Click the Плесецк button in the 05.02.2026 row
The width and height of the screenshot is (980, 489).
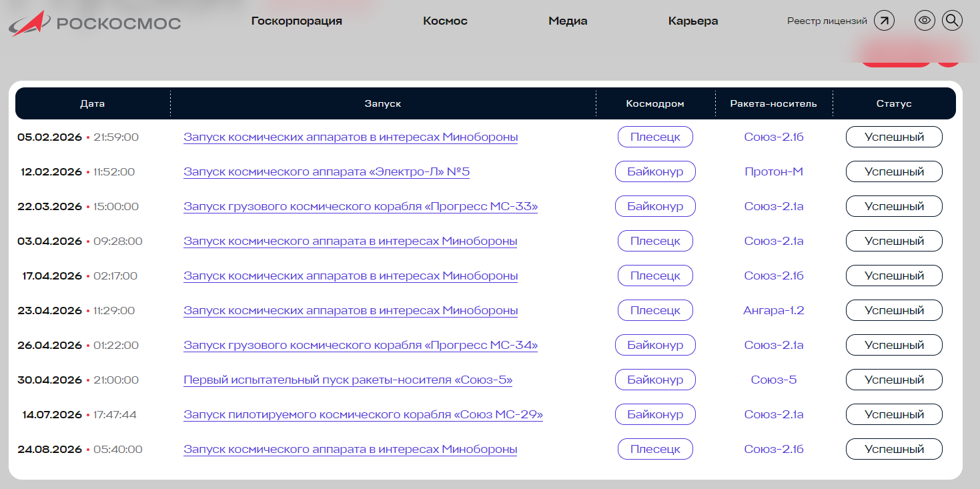click(655, 137)
